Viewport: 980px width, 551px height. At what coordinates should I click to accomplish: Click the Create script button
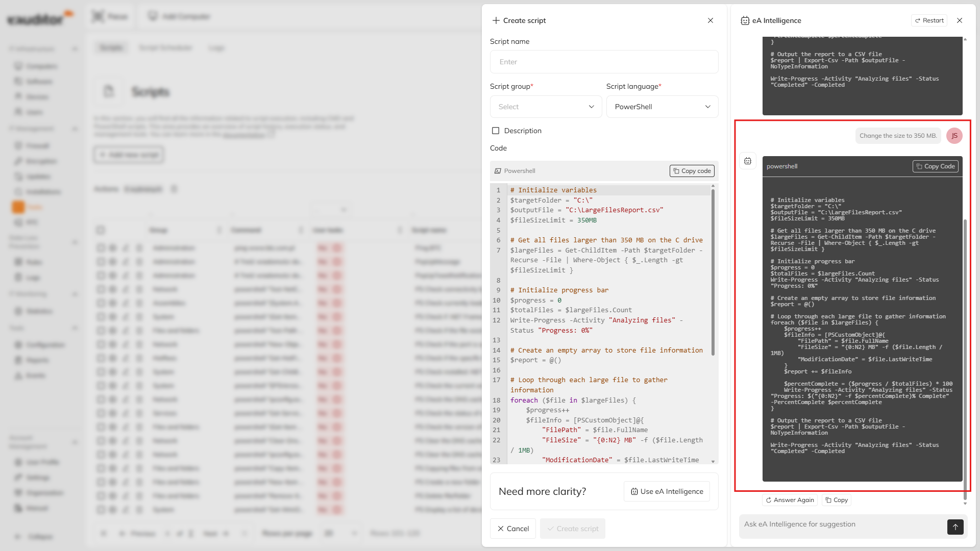click(x=573, y=529)
